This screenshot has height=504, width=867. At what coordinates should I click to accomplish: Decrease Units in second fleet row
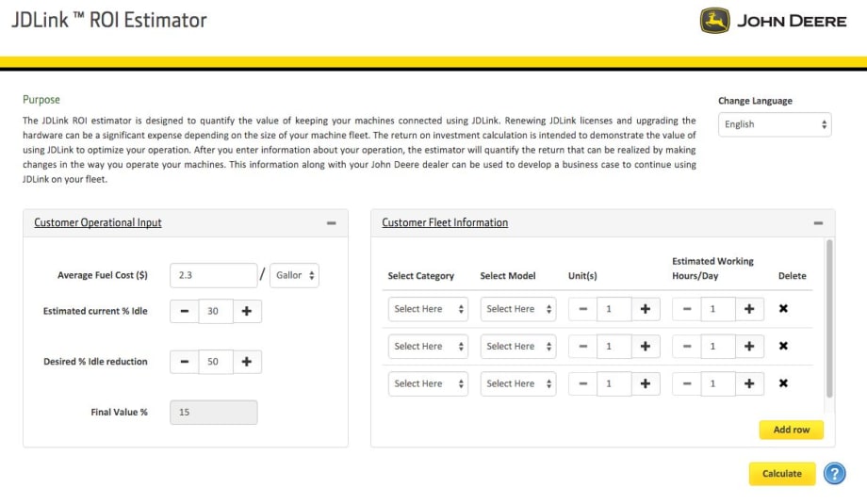tap(582, 347)
